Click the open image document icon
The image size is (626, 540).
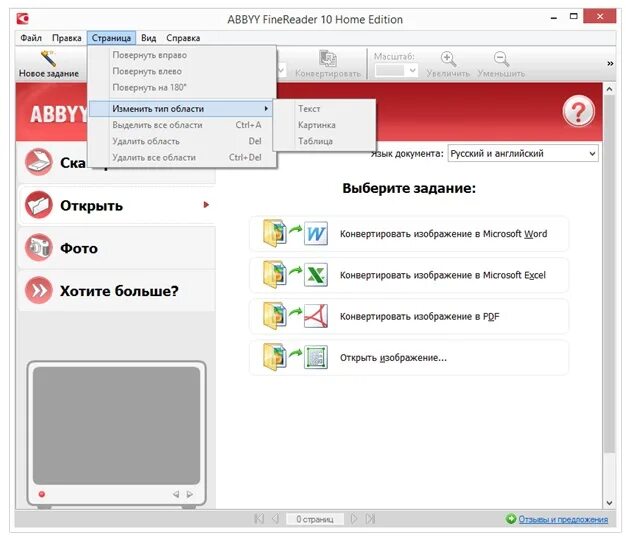(316, 357)
